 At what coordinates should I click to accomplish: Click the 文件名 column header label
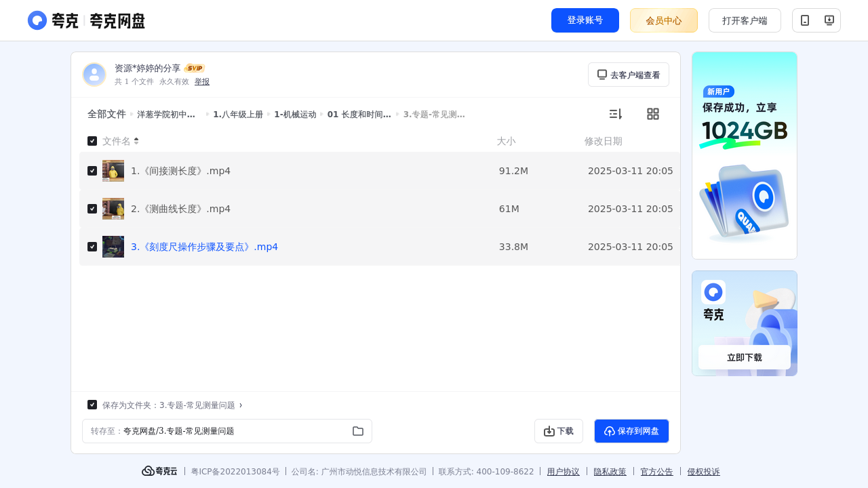[117, 141]
